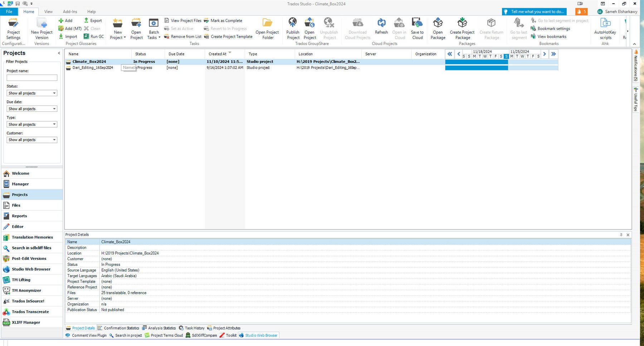Open Help ribbon tab

92,12
